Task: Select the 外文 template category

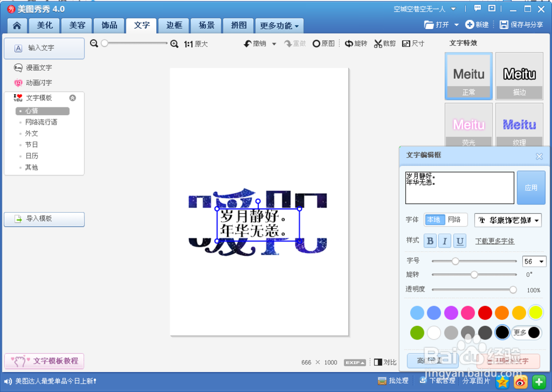Action: [31, 133]
